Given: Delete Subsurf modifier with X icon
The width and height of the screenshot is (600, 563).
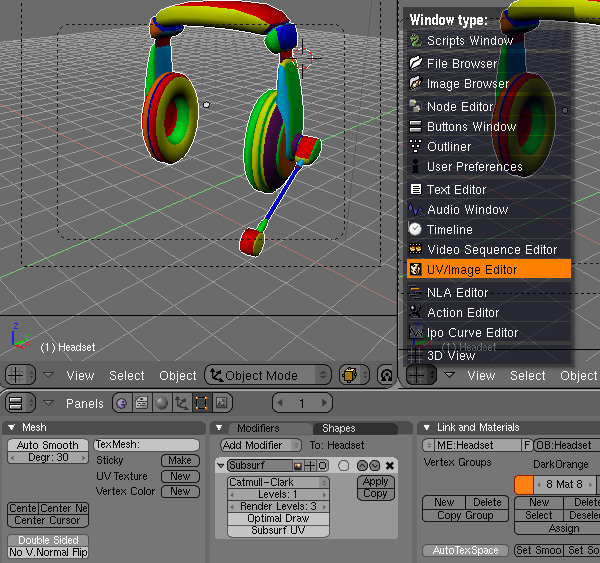Looking at the screenshot, I should (390, 465).
